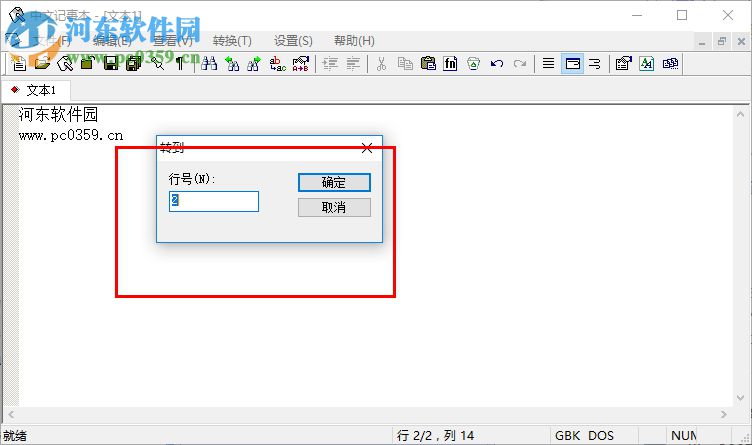This screenshot has height=445, width=752.
Task: Cancel the dialog with 取消 button
Action: click(x=334, y=208)
